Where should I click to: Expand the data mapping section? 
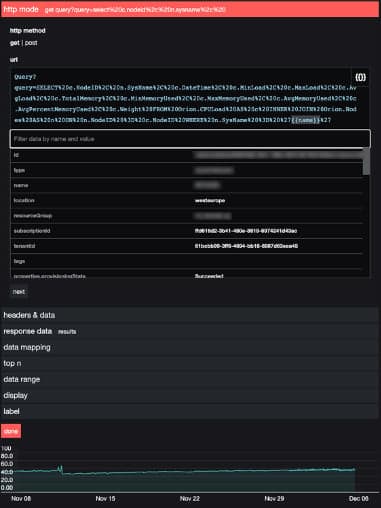[190, 347]
